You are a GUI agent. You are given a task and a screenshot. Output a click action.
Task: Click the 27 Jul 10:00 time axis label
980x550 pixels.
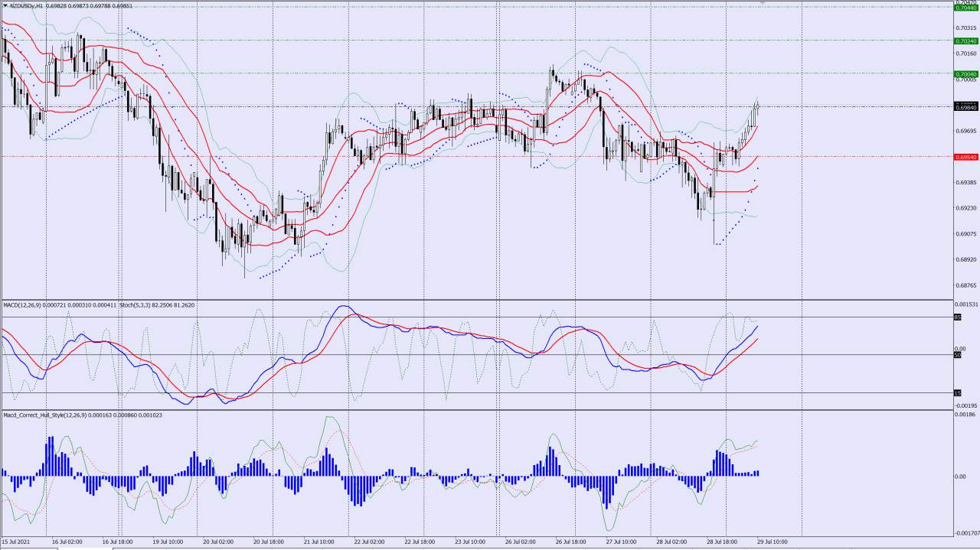(x=622, y=542)
